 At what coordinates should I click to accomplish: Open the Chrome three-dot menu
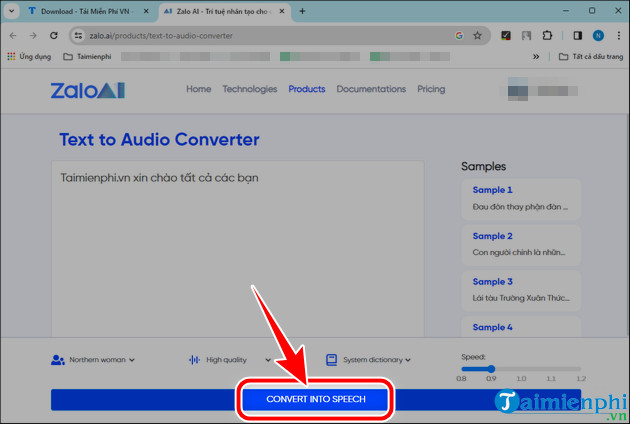pyautogui.click(x=617, y=34)
